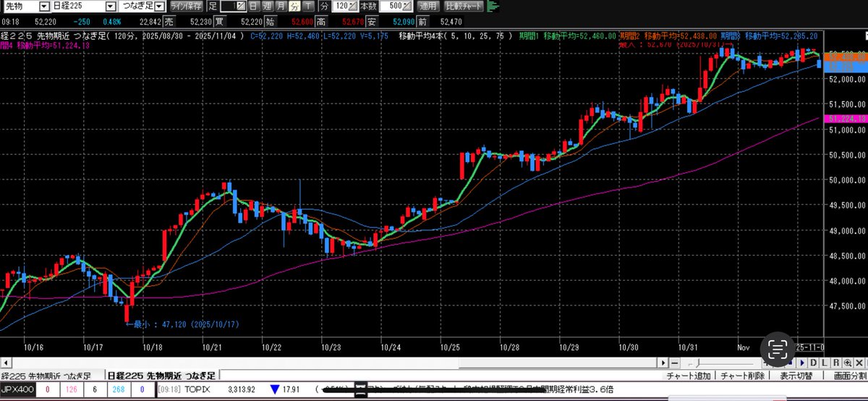Open the つなぎ足 contract type dropdown
Viewport: 868px width, 401px height.
tap(161, 6)
